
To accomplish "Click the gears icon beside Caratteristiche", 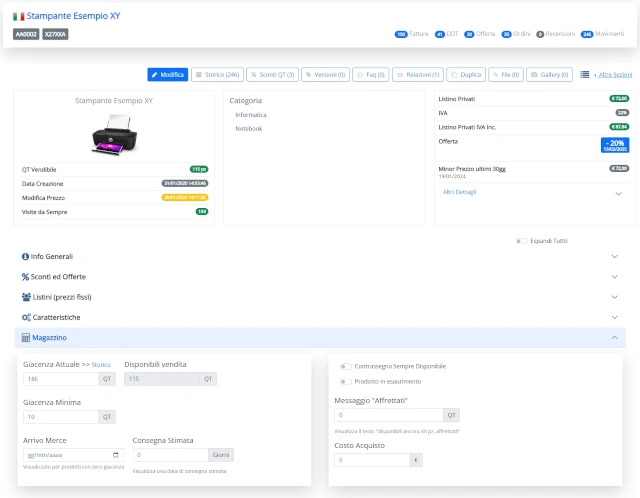I will coord(26,317).
